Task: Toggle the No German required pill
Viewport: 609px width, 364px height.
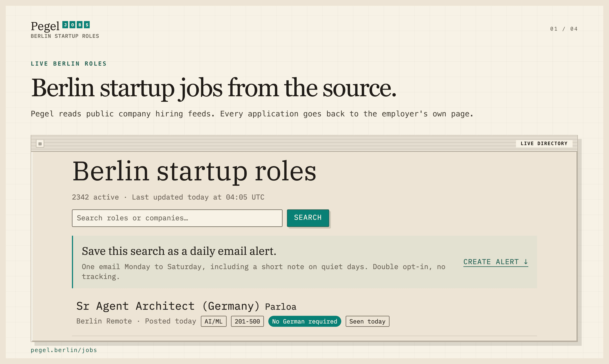Action: [x=304, y=321]
